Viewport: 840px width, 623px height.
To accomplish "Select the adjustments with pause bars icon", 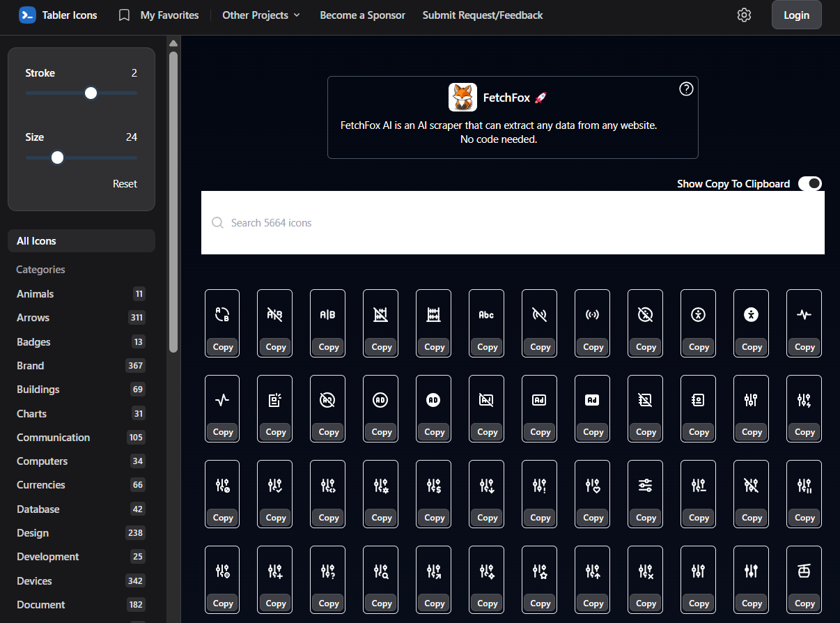I will 804,486.
